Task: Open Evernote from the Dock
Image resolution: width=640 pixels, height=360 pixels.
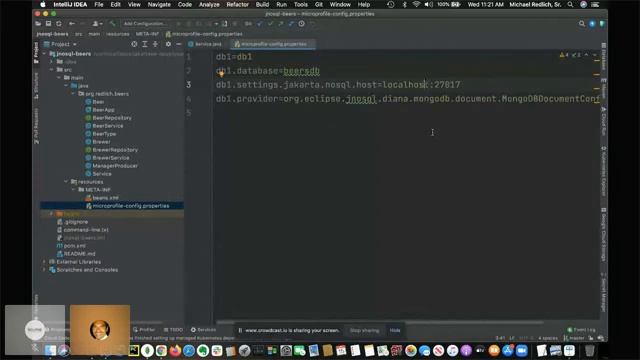Action: [x=203, y=351]
